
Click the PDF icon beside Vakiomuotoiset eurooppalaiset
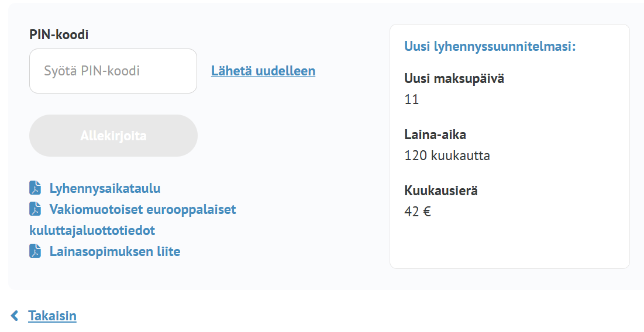click(x=35, y=209)
